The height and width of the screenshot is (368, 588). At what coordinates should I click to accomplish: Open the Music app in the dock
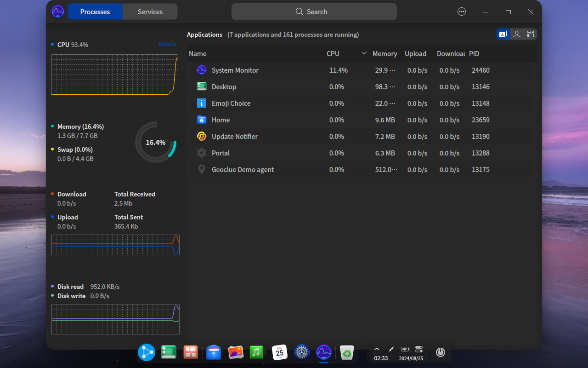256,352
